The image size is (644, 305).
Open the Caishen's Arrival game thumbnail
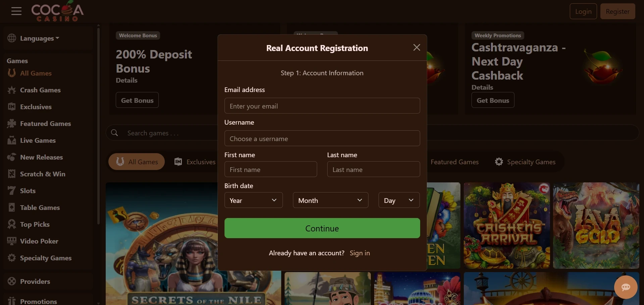(507, 225)
